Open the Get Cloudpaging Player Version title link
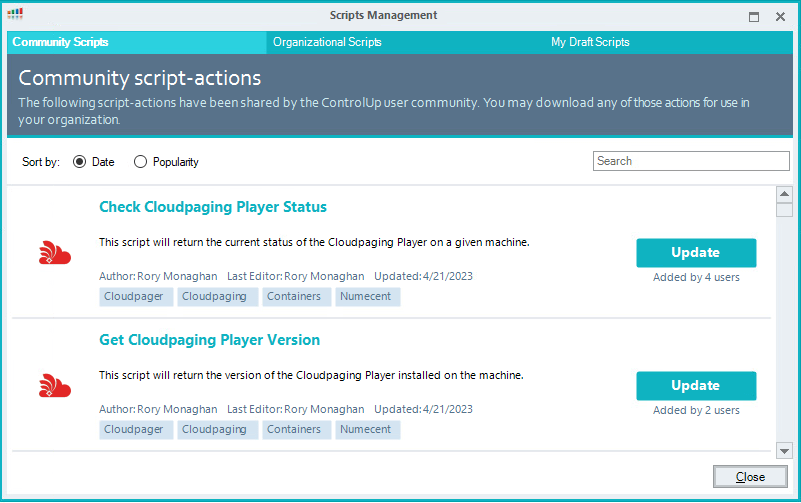This screenshot has height=503, width=801. pyautogui.click(x=209, y=340)
